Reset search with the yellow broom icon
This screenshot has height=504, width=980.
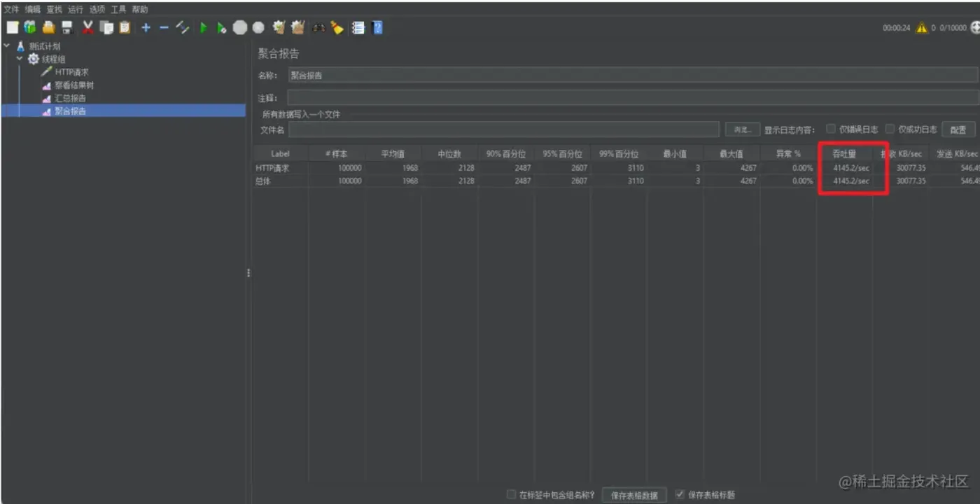point(337,27)
